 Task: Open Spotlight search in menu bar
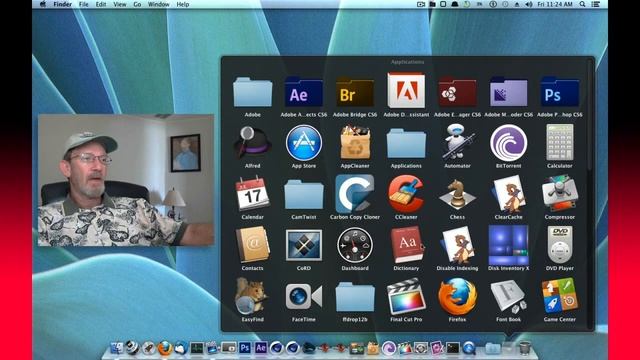pyautogui.click(x=582, y=4)
